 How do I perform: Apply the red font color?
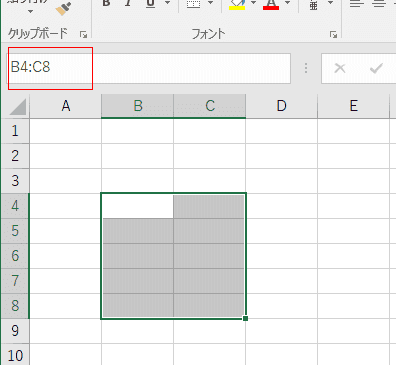point(271,4)
